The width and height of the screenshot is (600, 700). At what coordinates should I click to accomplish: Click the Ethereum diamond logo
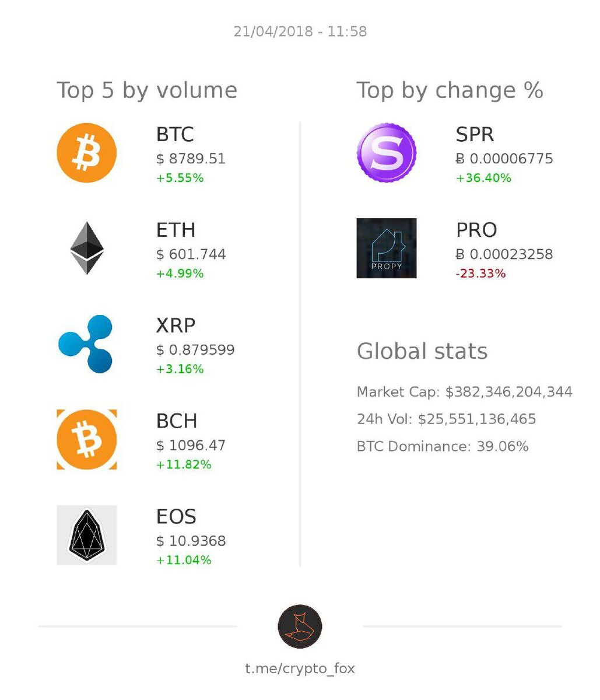pos(87,248)
